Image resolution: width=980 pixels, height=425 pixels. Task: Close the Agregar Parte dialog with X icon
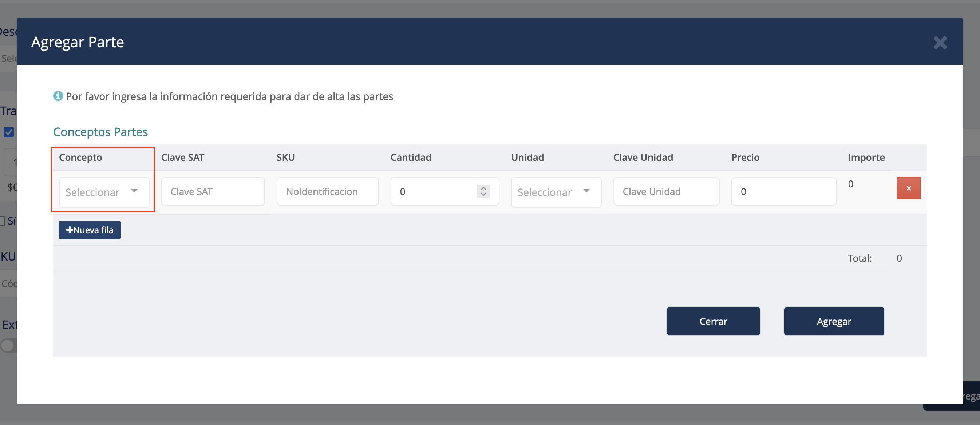(x=940, y=43)
